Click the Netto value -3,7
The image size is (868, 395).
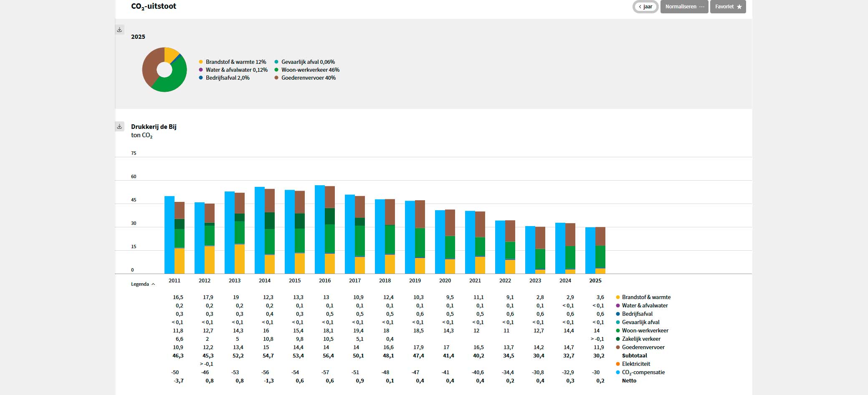179,381
